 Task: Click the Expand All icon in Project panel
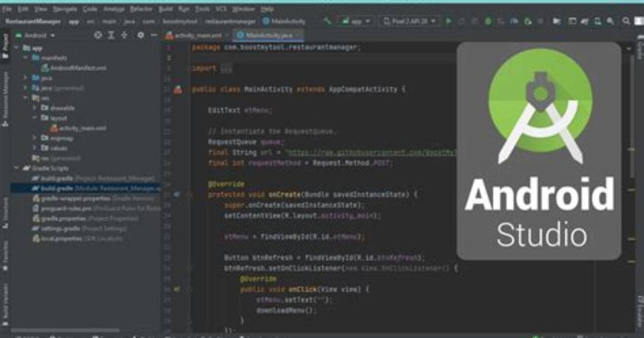[111, 36]
